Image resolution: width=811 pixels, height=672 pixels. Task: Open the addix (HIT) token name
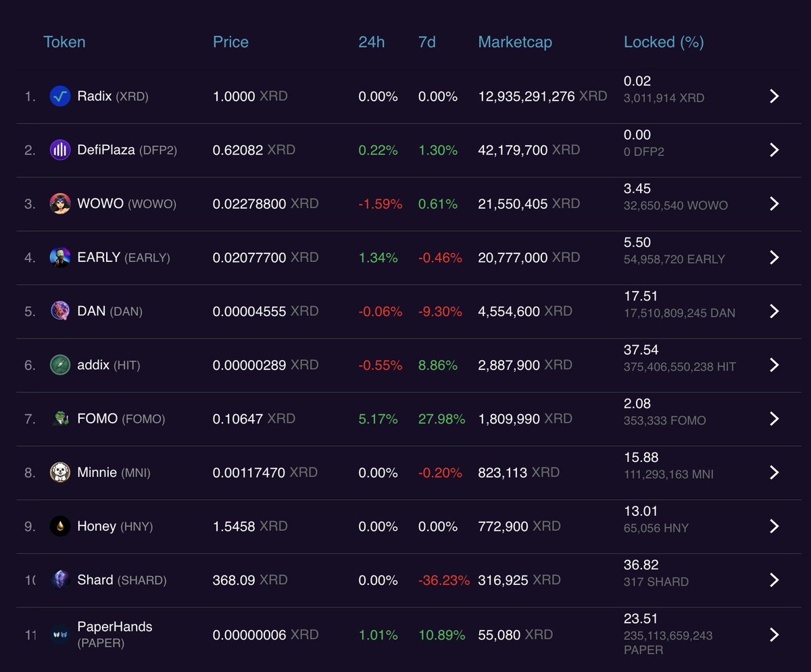109,365
